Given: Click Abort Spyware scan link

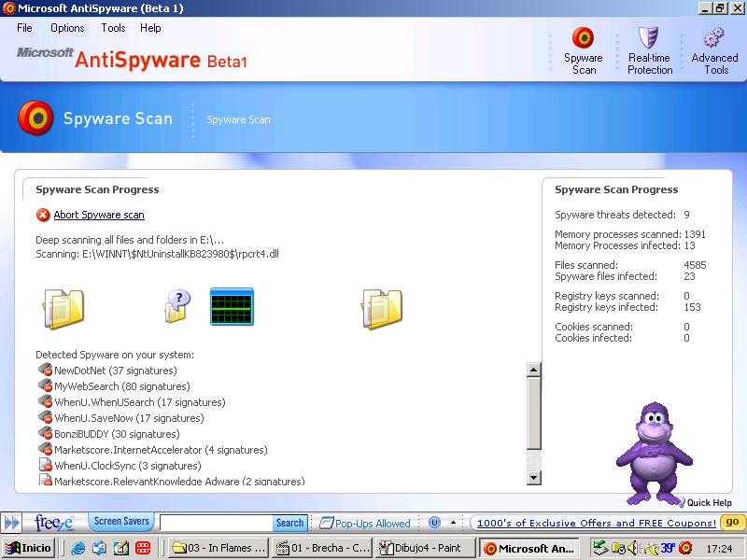Looking at the screenshot, I should [x=99, y=215].
